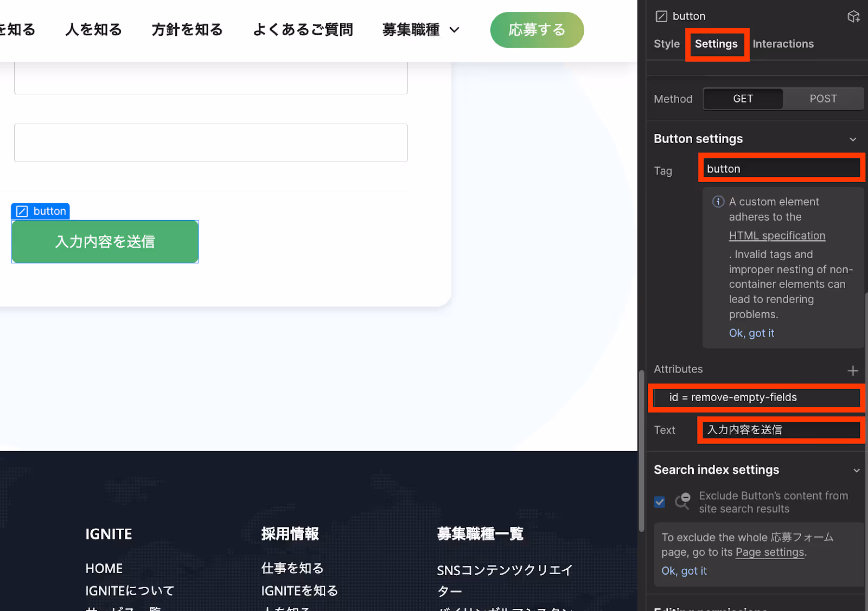Open 方針を知る nav item
Image resolution: width=868 pixels, height=611 pixels.
point(187,30)
